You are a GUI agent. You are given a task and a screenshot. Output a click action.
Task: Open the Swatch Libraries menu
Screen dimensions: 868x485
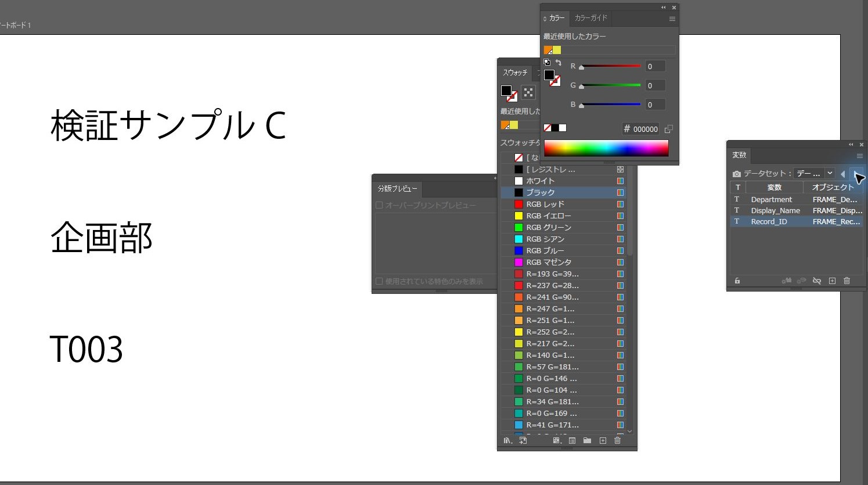507,441
